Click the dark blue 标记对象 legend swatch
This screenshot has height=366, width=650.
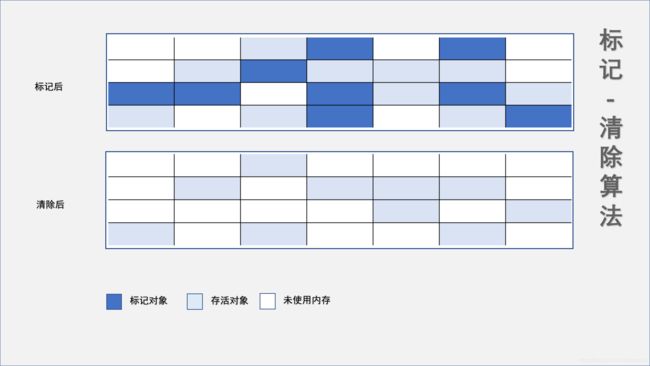pos(114,302)
